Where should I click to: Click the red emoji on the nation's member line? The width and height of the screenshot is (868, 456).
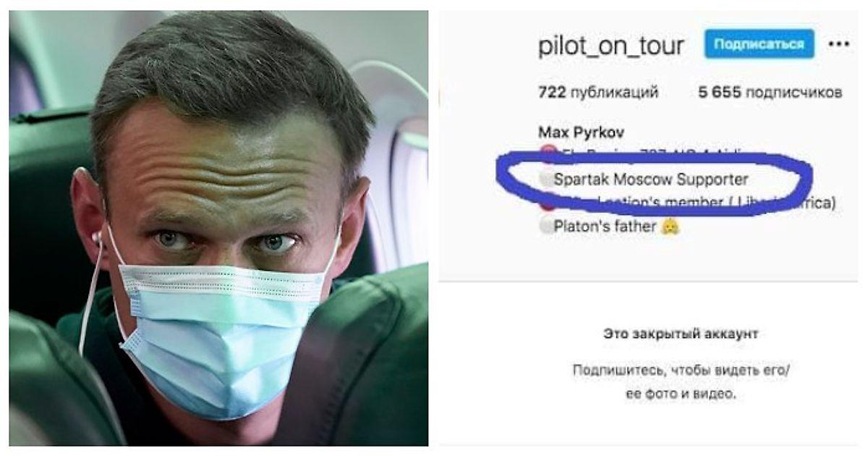547,203
